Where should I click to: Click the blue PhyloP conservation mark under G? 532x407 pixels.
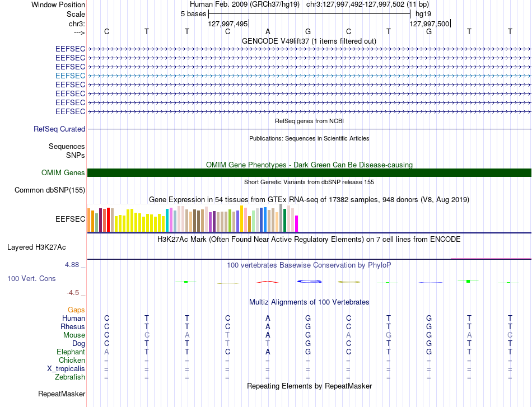point(309,281)
